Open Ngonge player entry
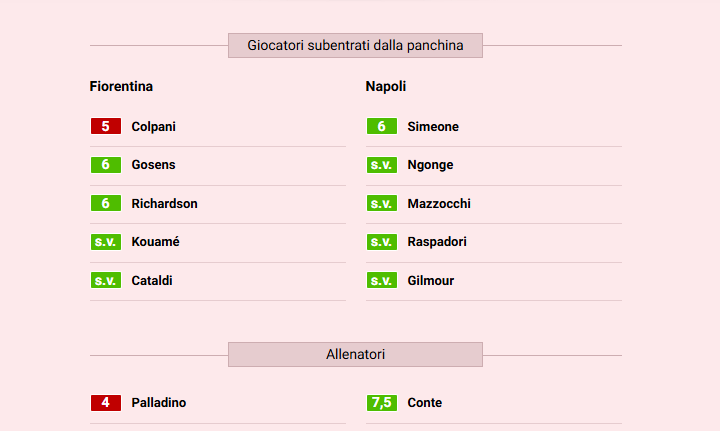Image resolution: width=720 pixels, height=431 pixels. point(430,165)
